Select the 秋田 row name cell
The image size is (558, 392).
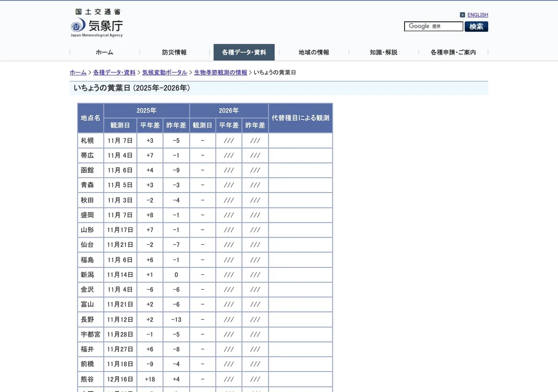coord(91,200)
